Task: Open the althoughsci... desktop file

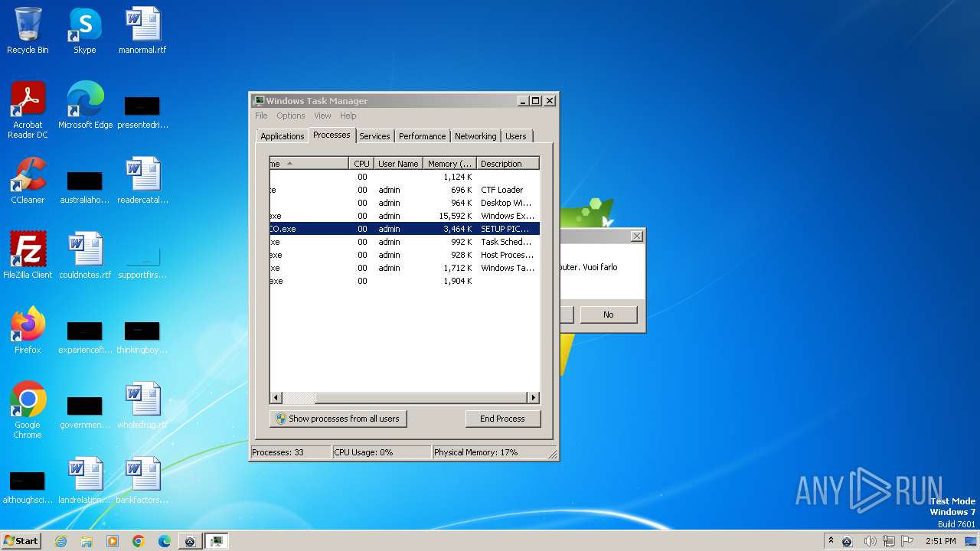Action: (28, 487)
